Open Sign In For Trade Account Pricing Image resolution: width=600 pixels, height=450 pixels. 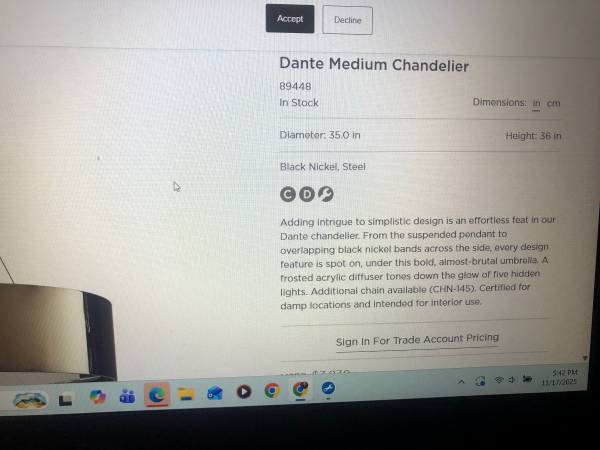coord(417,339)
